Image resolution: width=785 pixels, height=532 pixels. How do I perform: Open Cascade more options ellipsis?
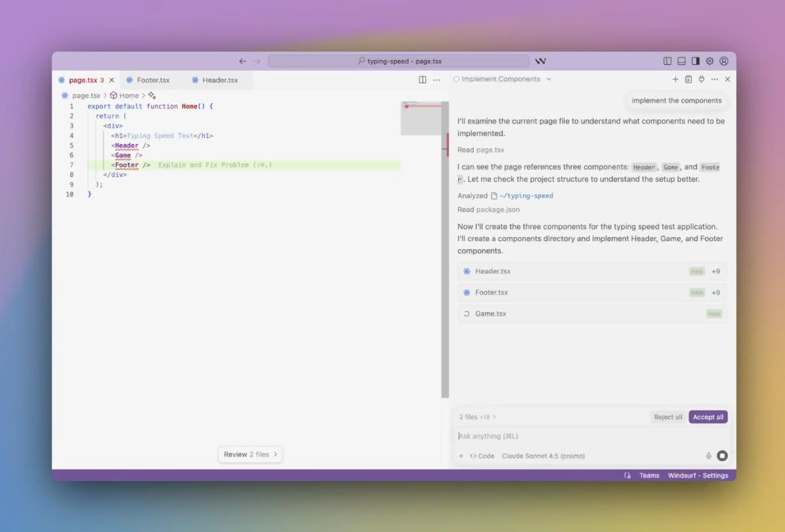click(x=714, y=79)
